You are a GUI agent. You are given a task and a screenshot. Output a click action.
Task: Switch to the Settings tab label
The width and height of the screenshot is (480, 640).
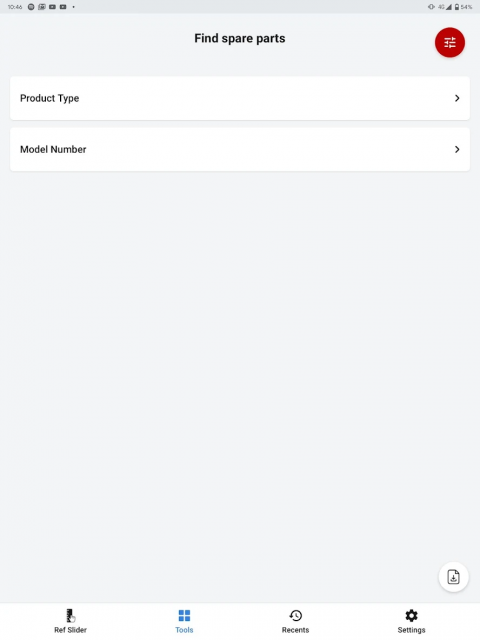411,630
